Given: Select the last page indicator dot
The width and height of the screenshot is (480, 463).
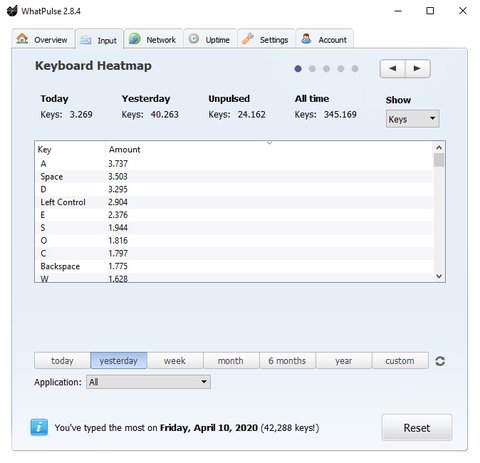Looking at the screenshot, I should tap(355, 69).
